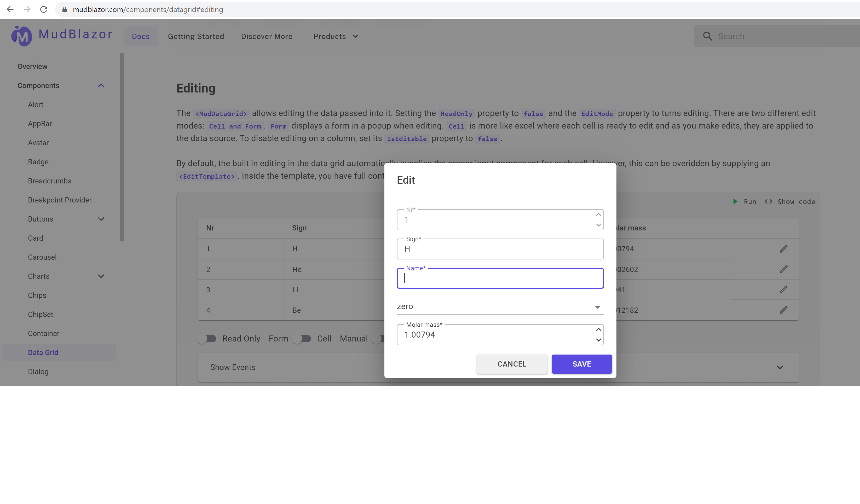Open the Data Grid sidebar link

point(43,352)
